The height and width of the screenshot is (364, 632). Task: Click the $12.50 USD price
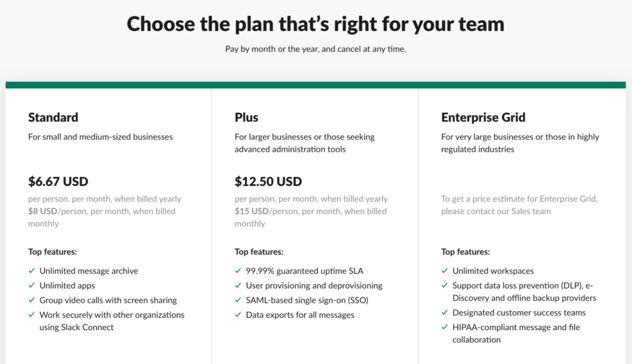[x=268, y=181]
